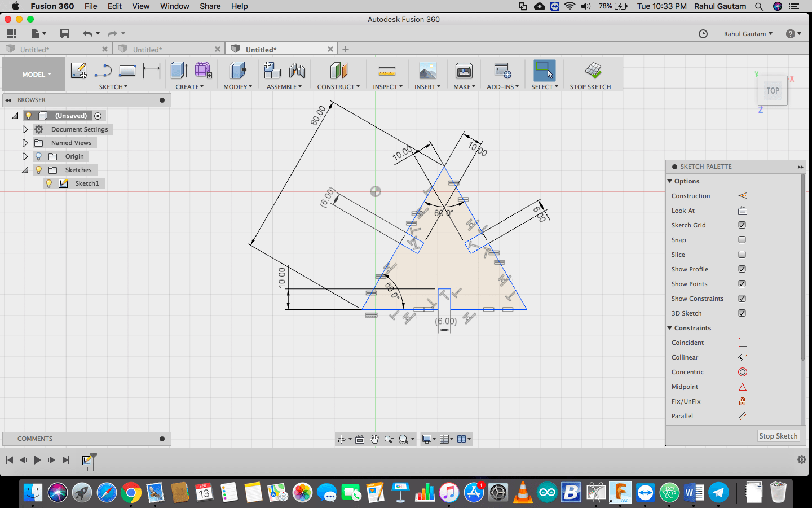Collapse the Sketches folder node
Viewport: 812px width, 508px height.
tap(25, 170)
